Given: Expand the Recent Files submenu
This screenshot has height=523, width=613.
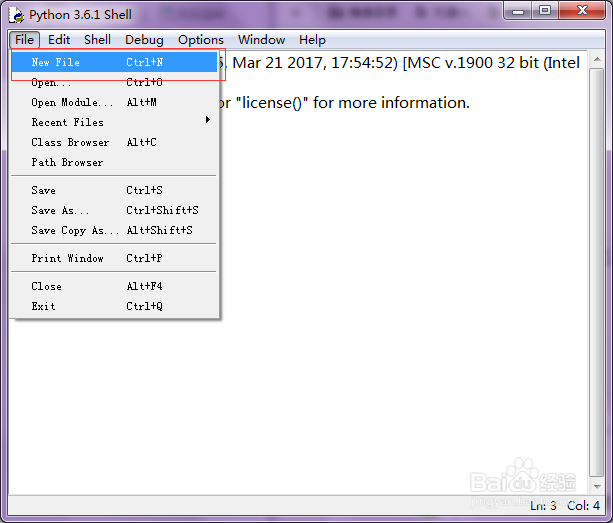Looking at the screenshot, I should point(114,122).
